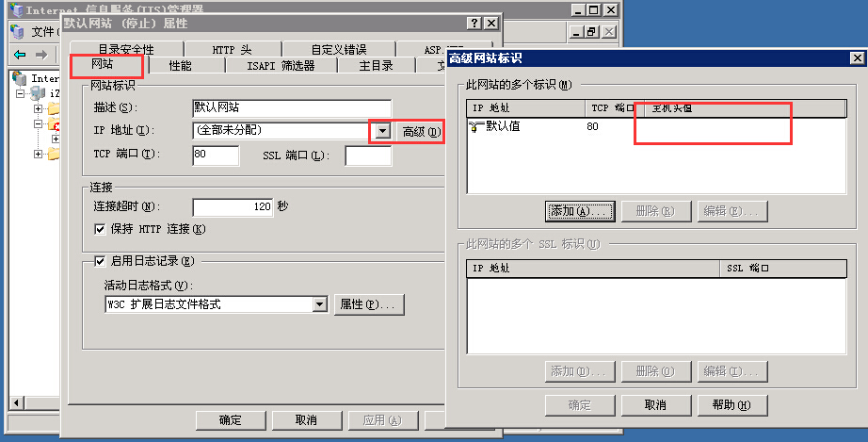The image size is (868, 442).
Task: Click the 属性(P)... log properties button
Action: [369, 304]
